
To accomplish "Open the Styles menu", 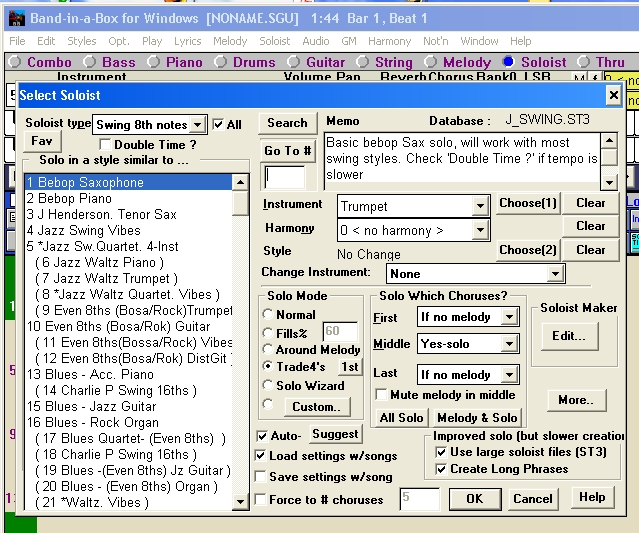I will [x=82, y=41].
